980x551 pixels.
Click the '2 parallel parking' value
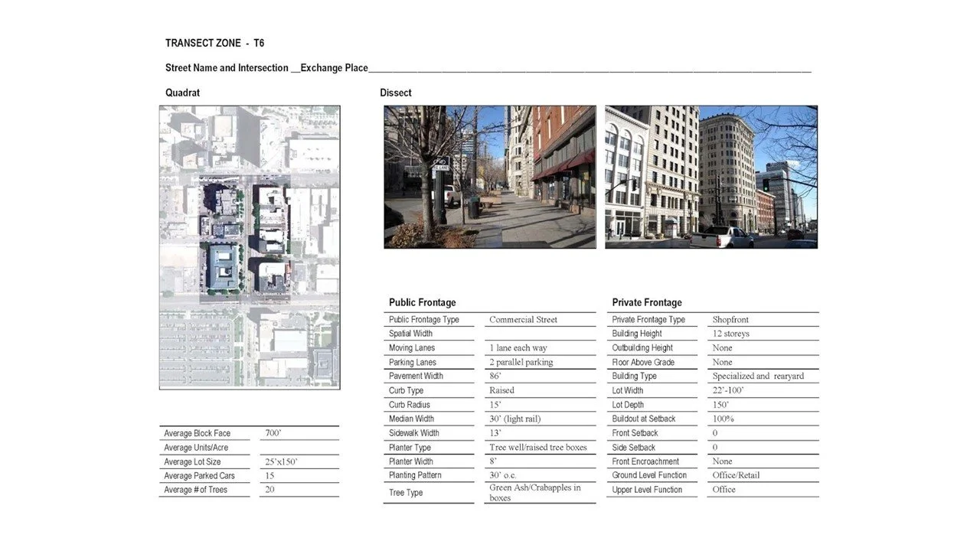(x=521, y=362)
